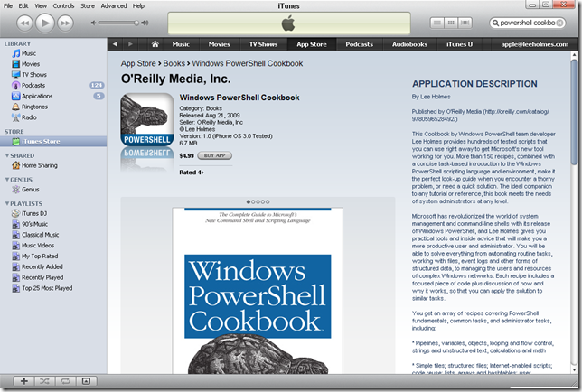Click the PowerShell app icon thumbnail

click(147, 119)
